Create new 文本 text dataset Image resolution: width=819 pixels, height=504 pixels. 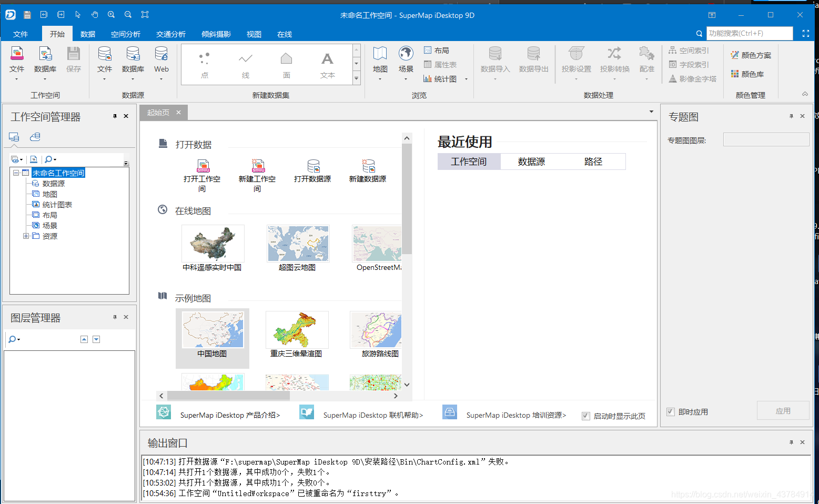[328, 65]
